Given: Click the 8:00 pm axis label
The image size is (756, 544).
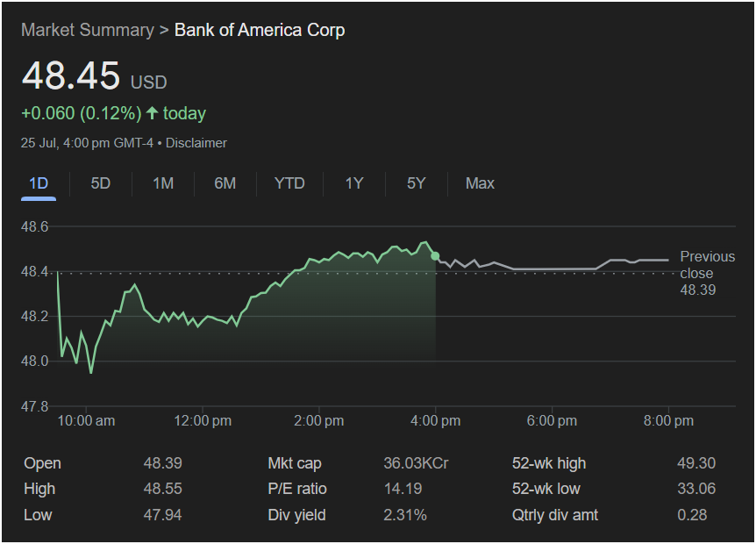Looking at the screenshot, I should [x=668, y=421].
